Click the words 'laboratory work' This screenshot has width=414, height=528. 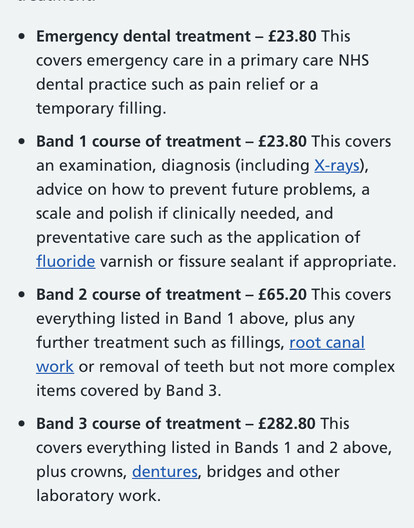tap(96, 496)
